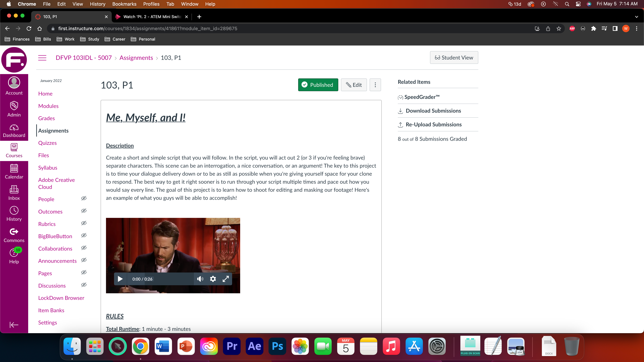Bookmark this page with the star icon
The image size is (644, 362).
click(559, 28)
